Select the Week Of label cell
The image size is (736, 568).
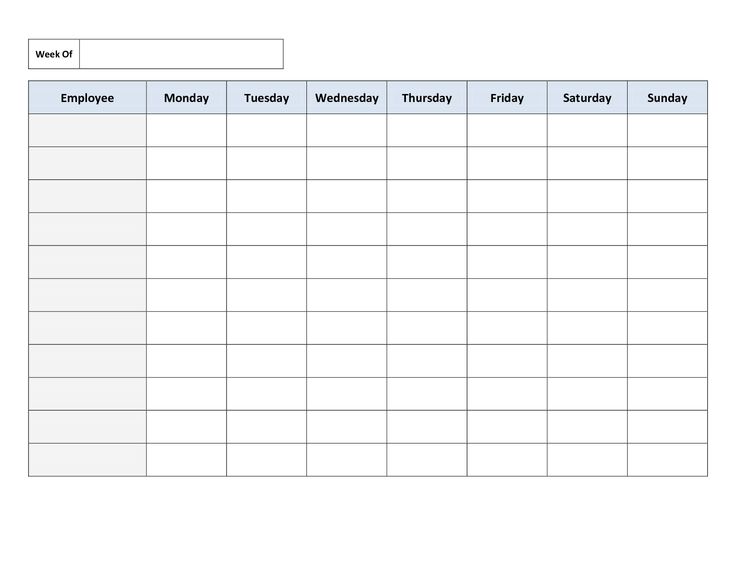pyautogui.click(x=54, y=54)
